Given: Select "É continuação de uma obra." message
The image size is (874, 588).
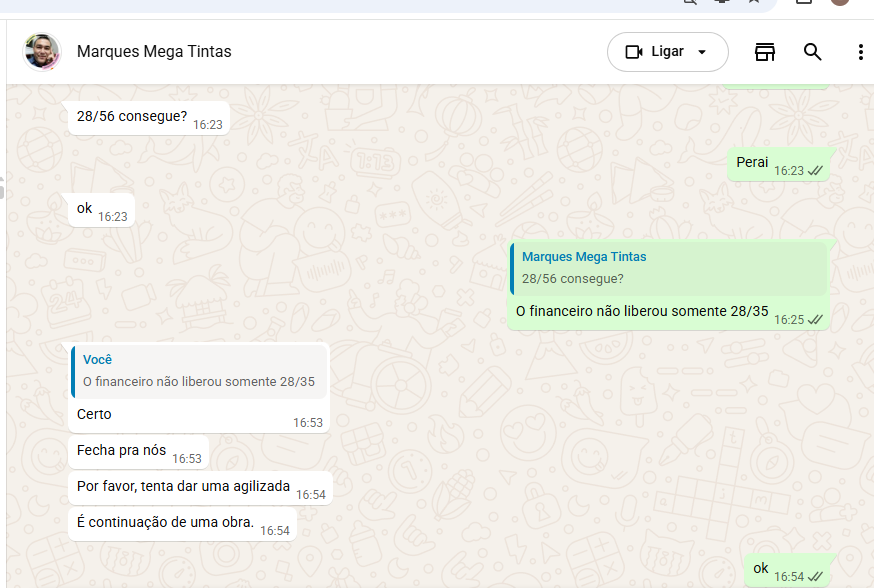Looking at the screenshot, I should click(x=165, y=523).
